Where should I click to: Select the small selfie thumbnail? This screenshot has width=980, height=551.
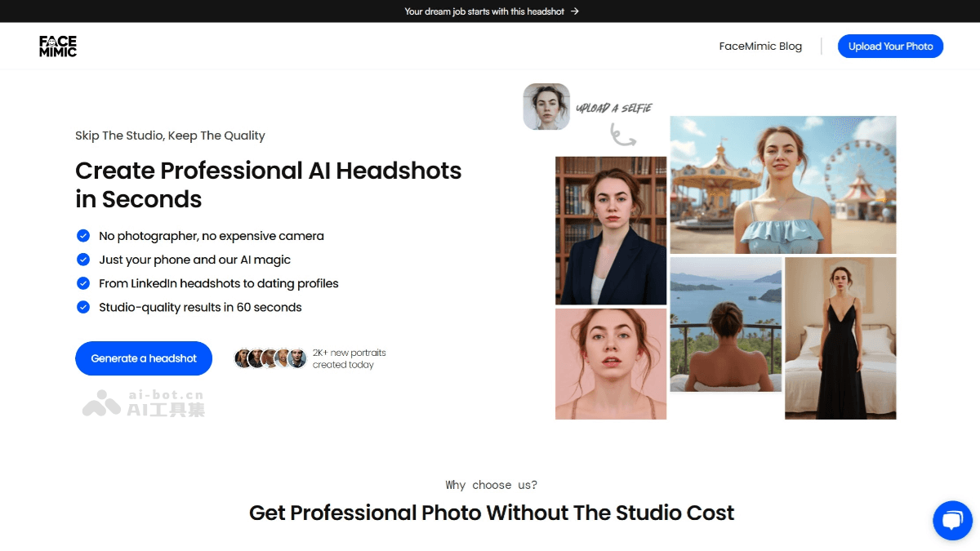546,107
